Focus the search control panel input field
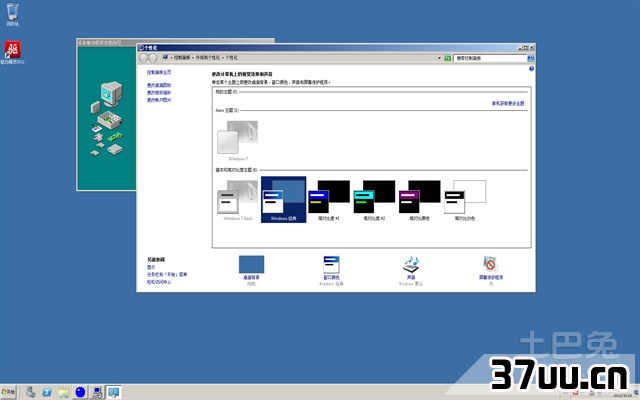 point(490,58)
